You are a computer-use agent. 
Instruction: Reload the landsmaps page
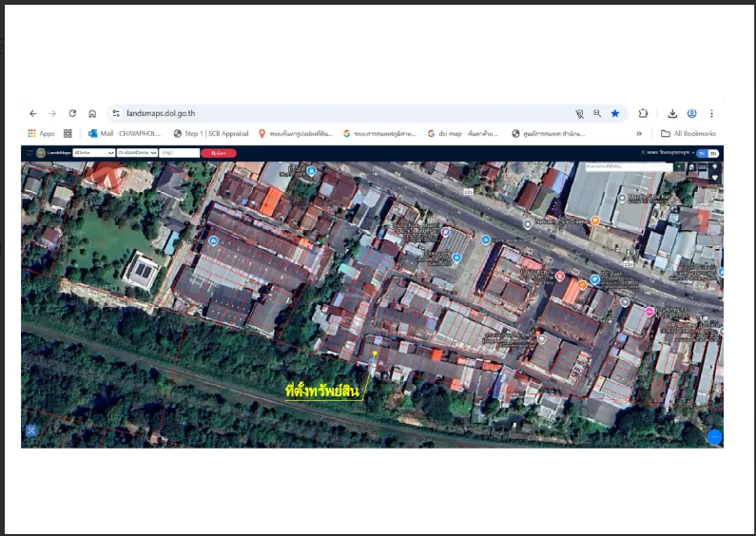(72, 113)
